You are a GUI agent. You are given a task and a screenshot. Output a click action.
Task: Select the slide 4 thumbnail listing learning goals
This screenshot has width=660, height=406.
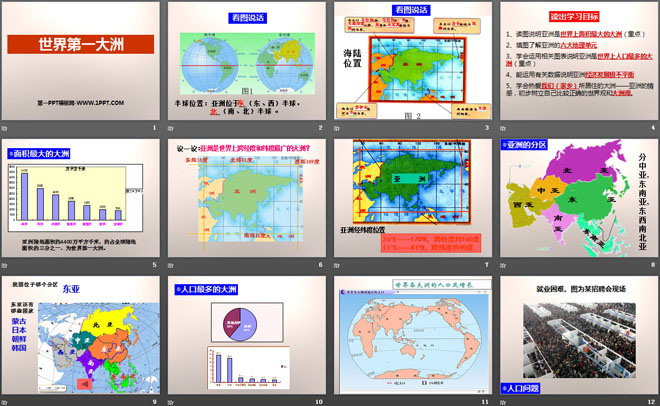coord(579,61)
